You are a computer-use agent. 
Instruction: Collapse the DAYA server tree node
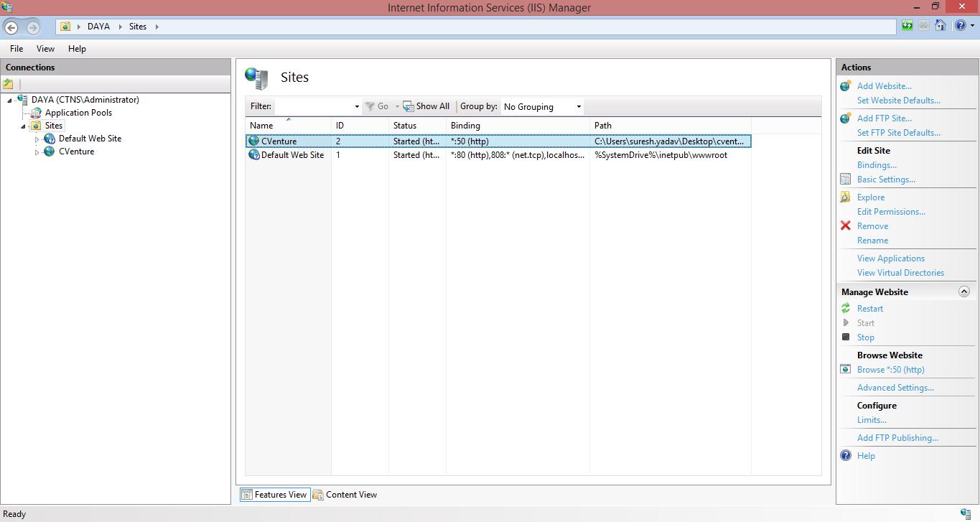[10, 101]
